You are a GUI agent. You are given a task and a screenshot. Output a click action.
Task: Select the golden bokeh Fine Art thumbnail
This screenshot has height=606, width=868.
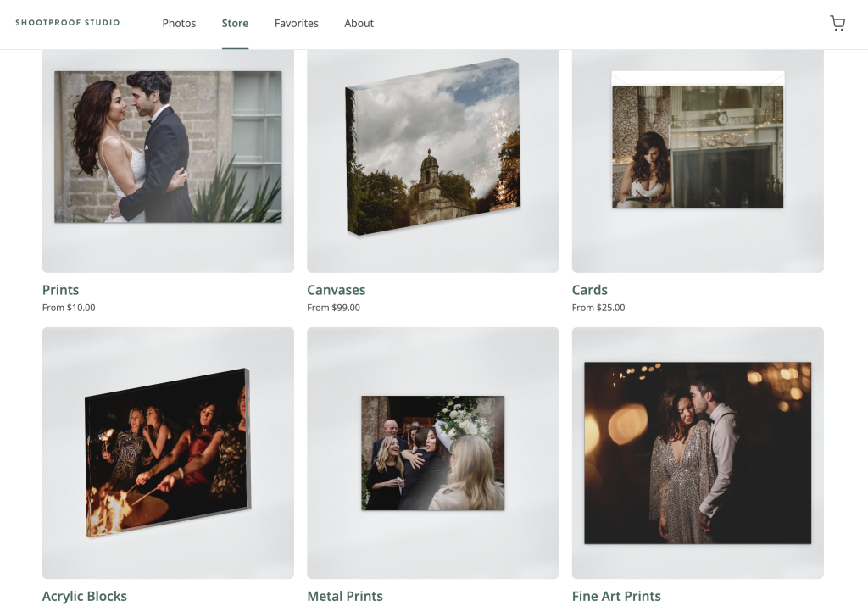(x=697, y=453)
